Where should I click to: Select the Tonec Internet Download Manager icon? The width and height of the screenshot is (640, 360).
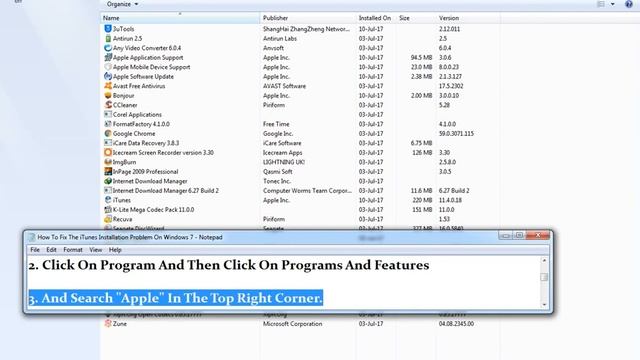coord(108,181)
